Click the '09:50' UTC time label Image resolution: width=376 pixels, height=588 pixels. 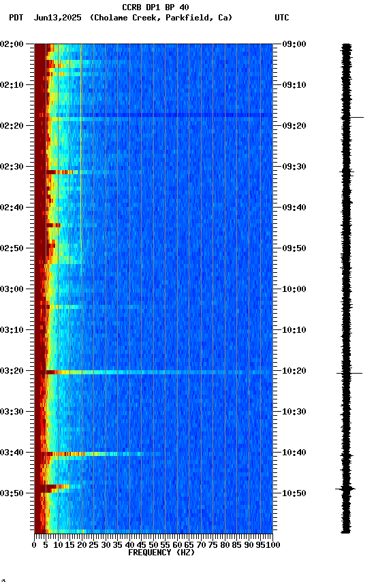tap(294, 248)
